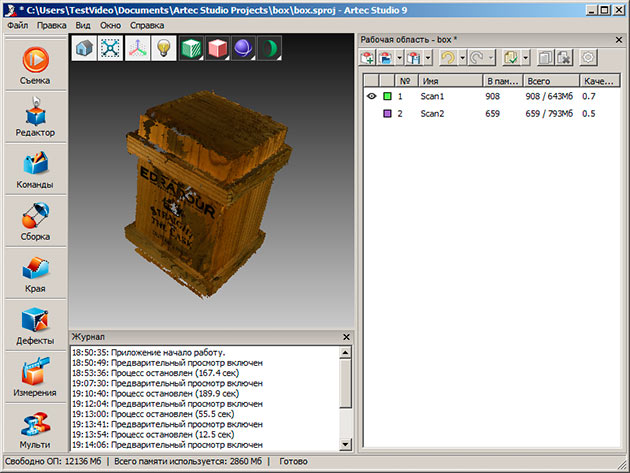
Task: Click the fit-to-view icon in viewport toolbar
Action: (111, 48)
